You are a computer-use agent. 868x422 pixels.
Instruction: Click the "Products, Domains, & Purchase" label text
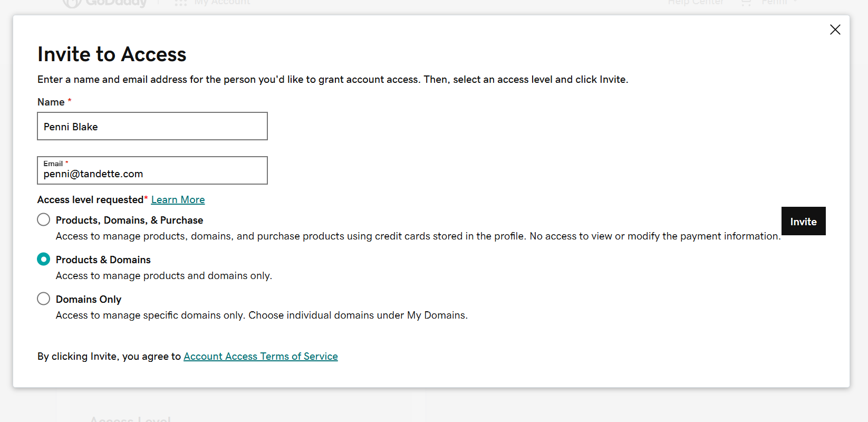(x=129, y=220)
